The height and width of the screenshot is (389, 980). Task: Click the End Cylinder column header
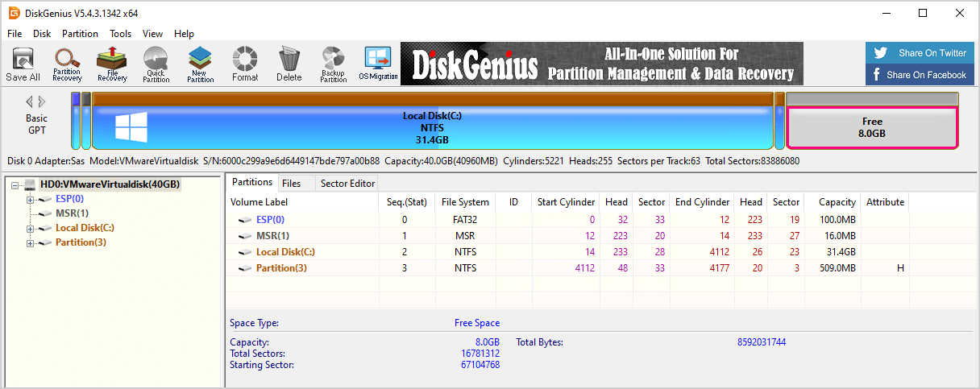[702, 202]
